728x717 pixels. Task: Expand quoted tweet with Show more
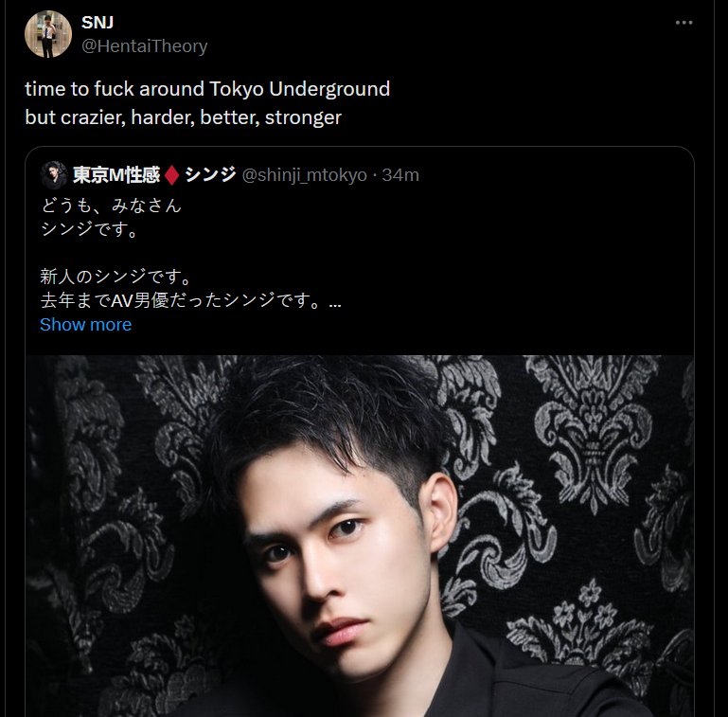[86, 325]
